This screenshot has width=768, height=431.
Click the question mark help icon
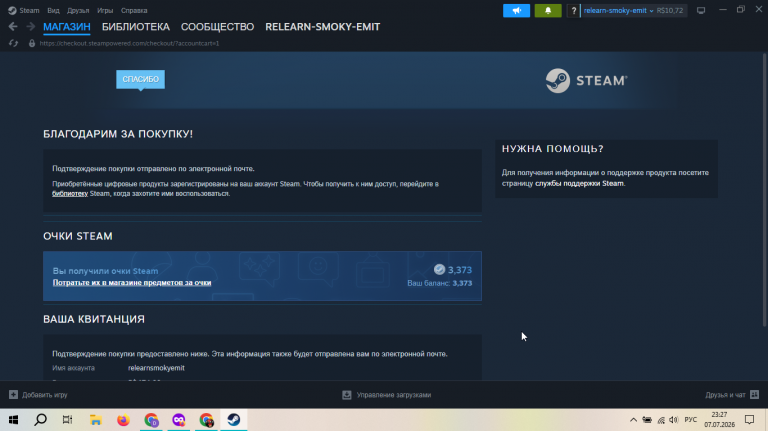point(573,10)
